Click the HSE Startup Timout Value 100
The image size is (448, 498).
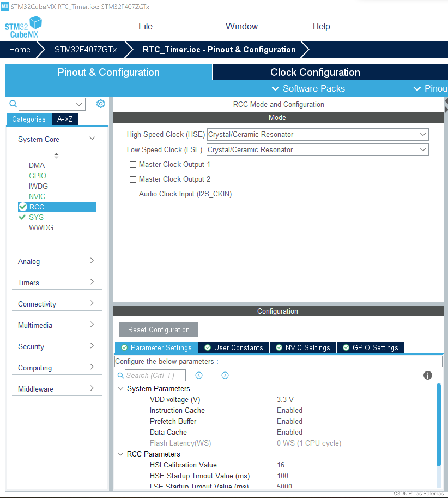[283, 476]
